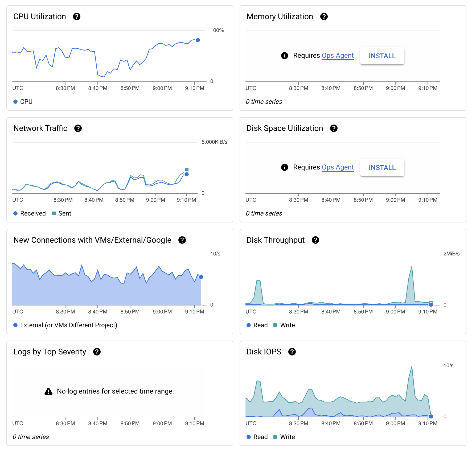Open help for Disk Throughput chart
This screenshot has width=476, height=455.
click(x=315, y=240)
